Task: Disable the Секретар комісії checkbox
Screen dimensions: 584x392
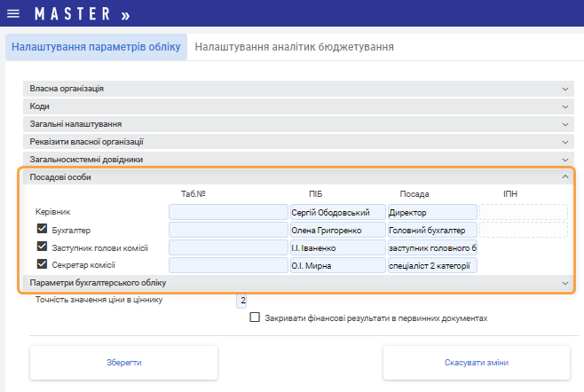Action: (x=42, y=264)
